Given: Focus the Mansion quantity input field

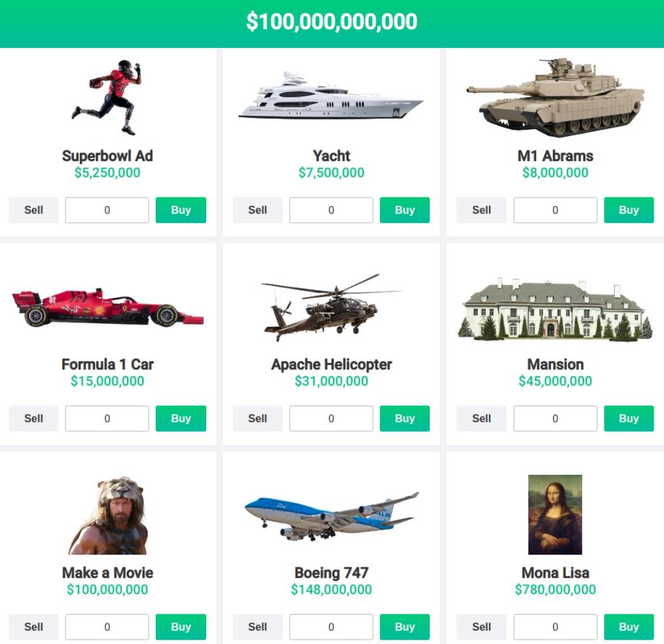Looking at the screenshot, I should [555, 418].
